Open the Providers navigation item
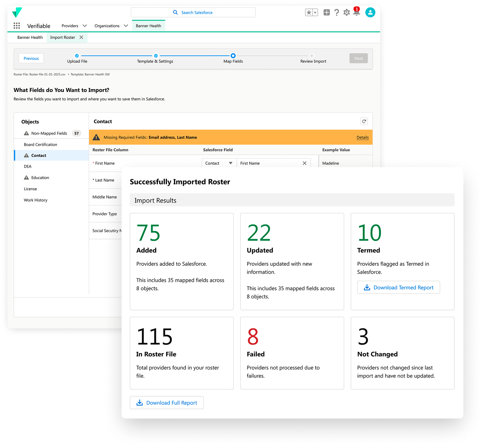 70,26
